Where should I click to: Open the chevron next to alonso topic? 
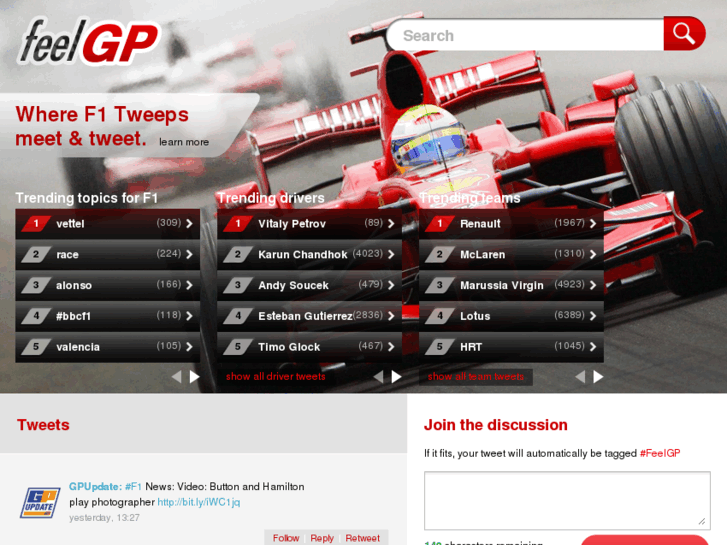tap(189, 285)
